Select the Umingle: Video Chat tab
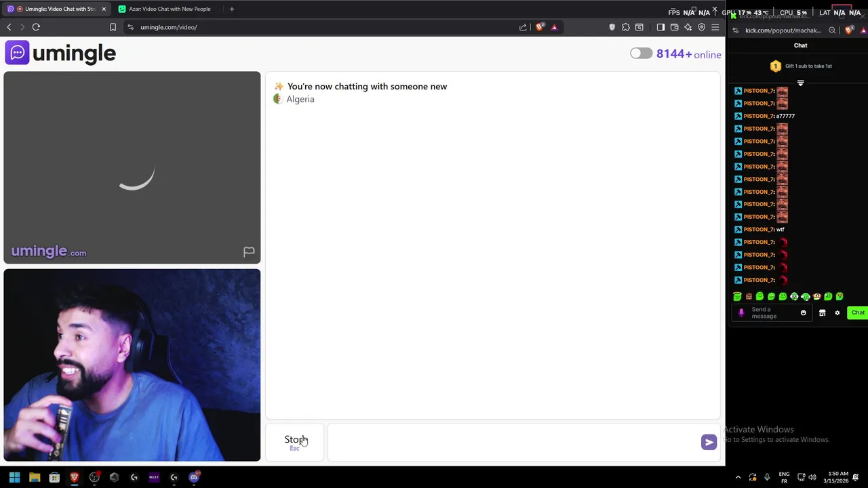 pos(56,9)
